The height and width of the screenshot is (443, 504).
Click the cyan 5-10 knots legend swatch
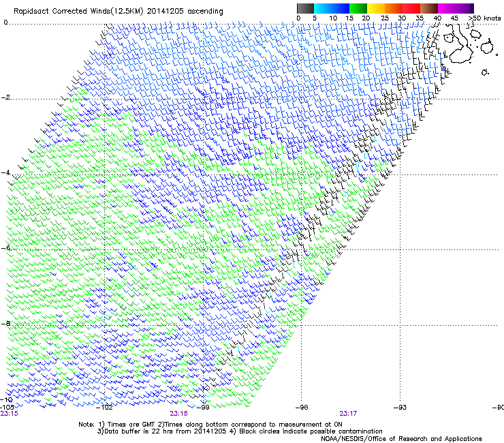(323, 8)
